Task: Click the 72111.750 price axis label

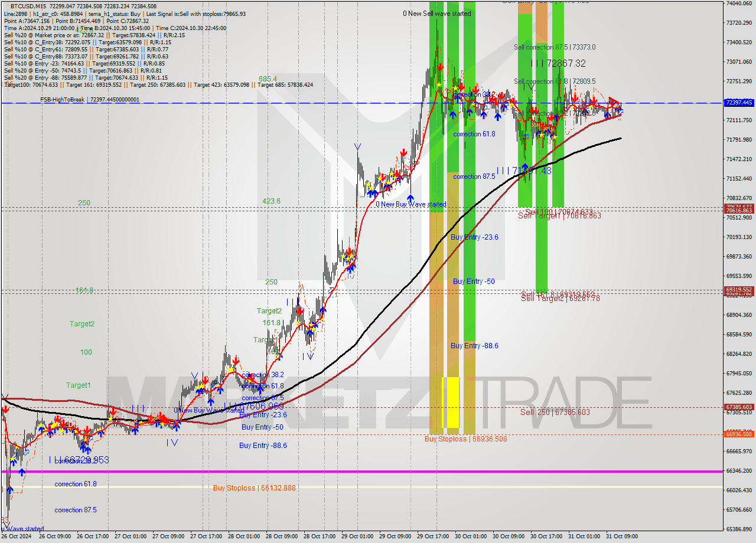Action: [739, 120]
